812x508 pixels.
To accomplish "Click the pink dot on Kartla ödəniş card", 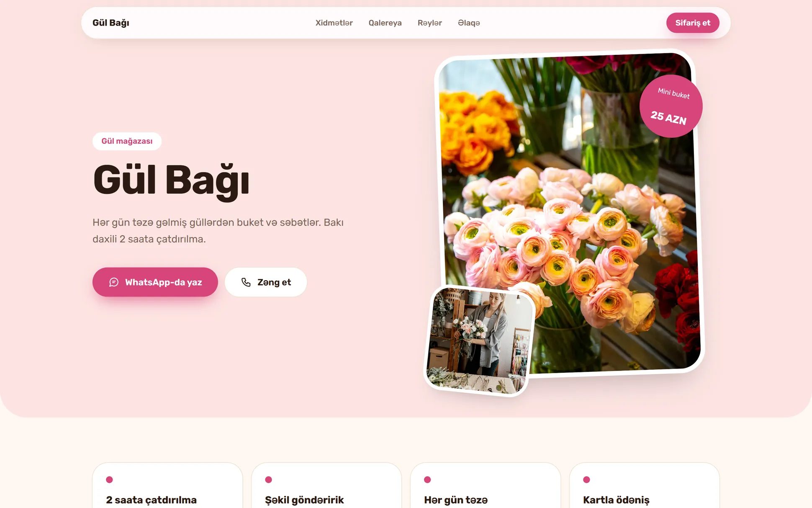I will 586,480.
